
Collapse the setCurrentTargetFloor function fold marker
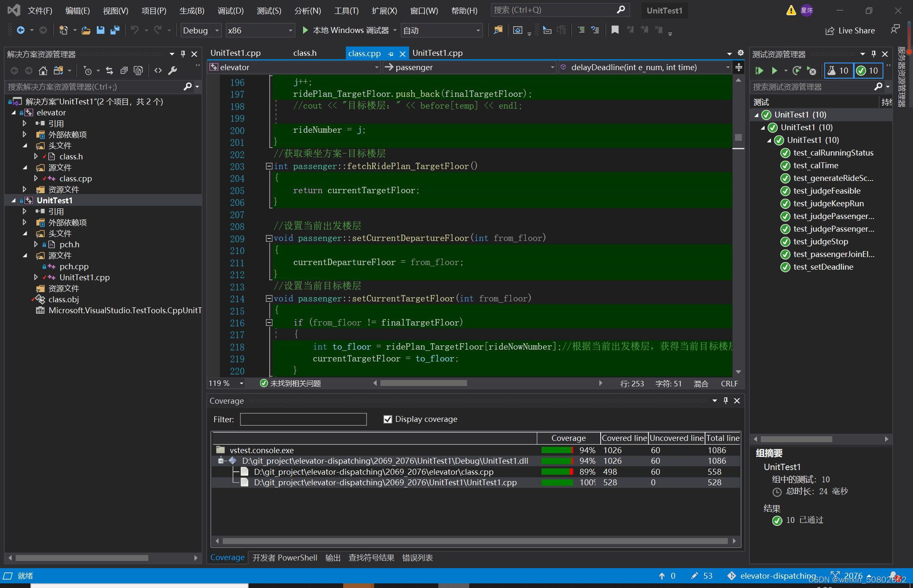[269, 298]
